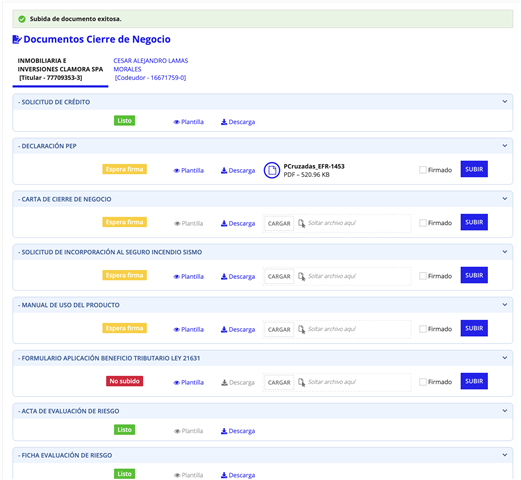Click the PCruzadas_EFR-1453 PDF file icon
This screenshot has height=480, width=521.
[272, 170]
